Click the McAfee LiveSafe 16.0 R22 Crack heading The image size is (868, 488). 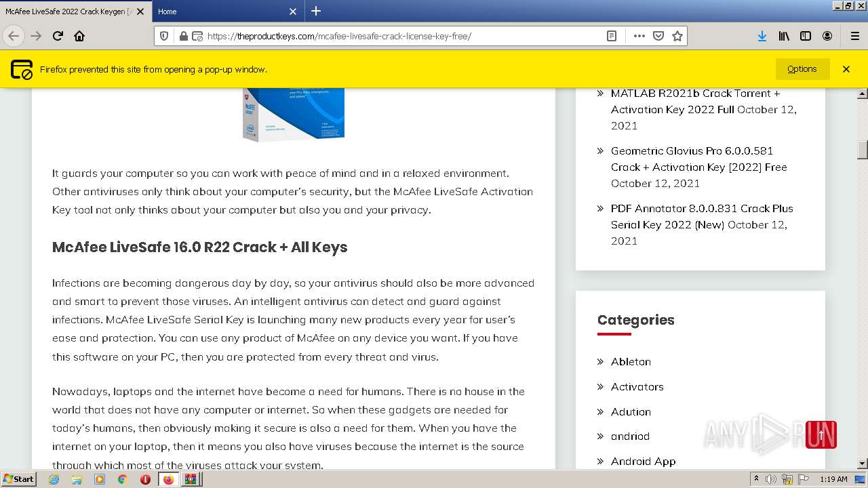(199, 247)
